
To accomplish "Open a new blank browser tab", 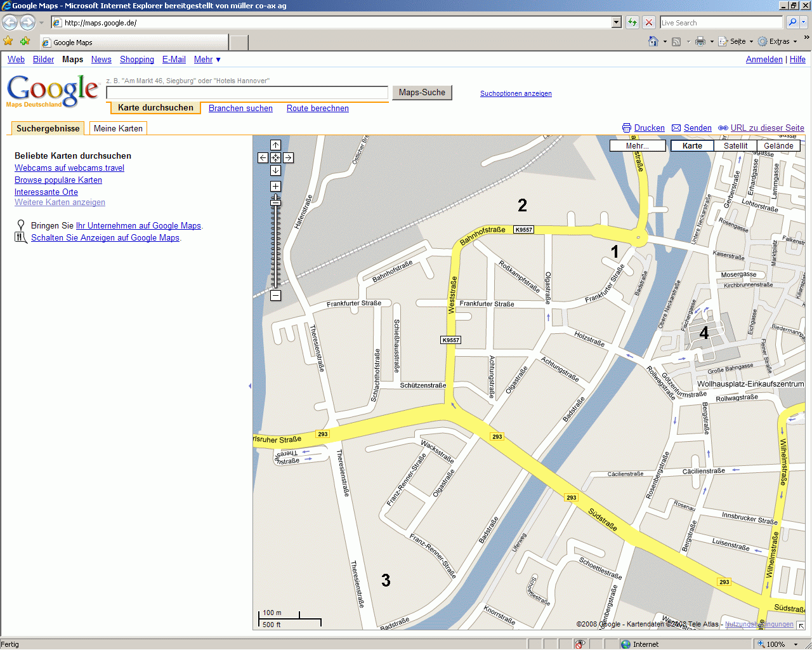I will pos(239,43).
